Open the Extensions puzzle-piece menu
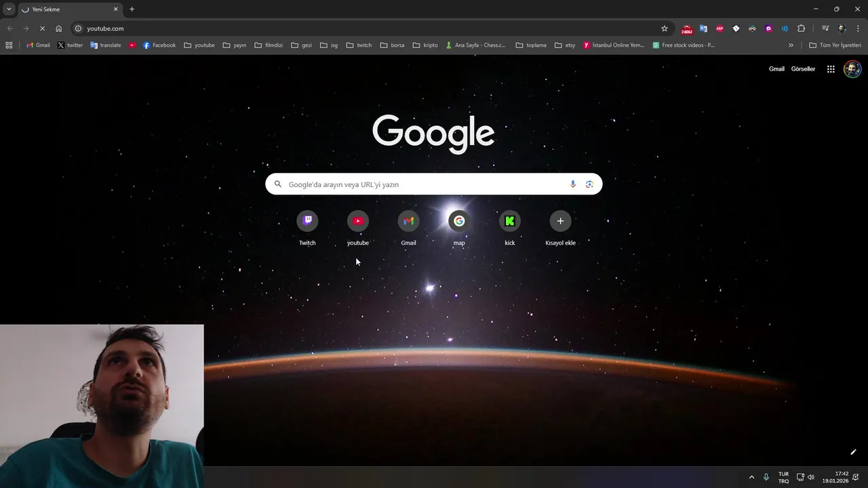This screenshot has height=488, width=868. click(x=802, y=28)
